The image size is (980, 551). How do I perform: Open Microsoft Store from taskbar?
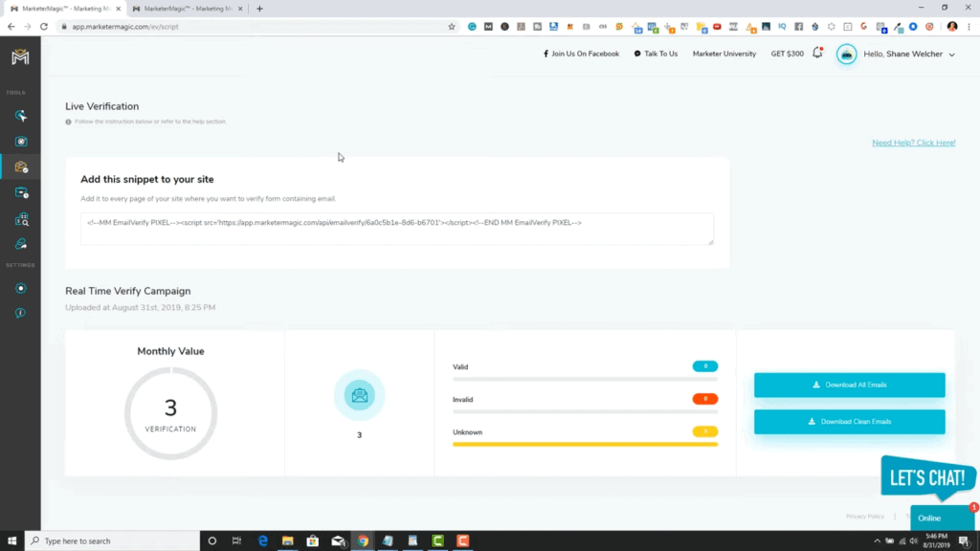tap(313, 541)
